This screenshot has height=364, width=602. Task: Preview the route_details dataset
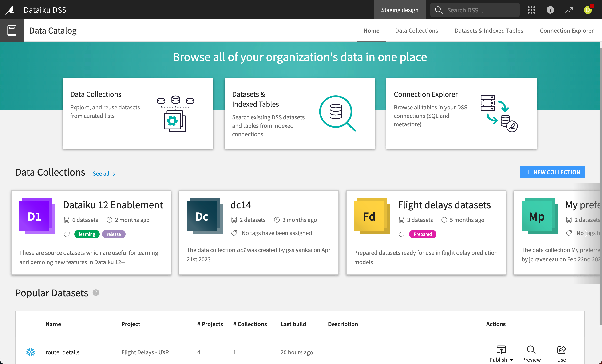531,353
